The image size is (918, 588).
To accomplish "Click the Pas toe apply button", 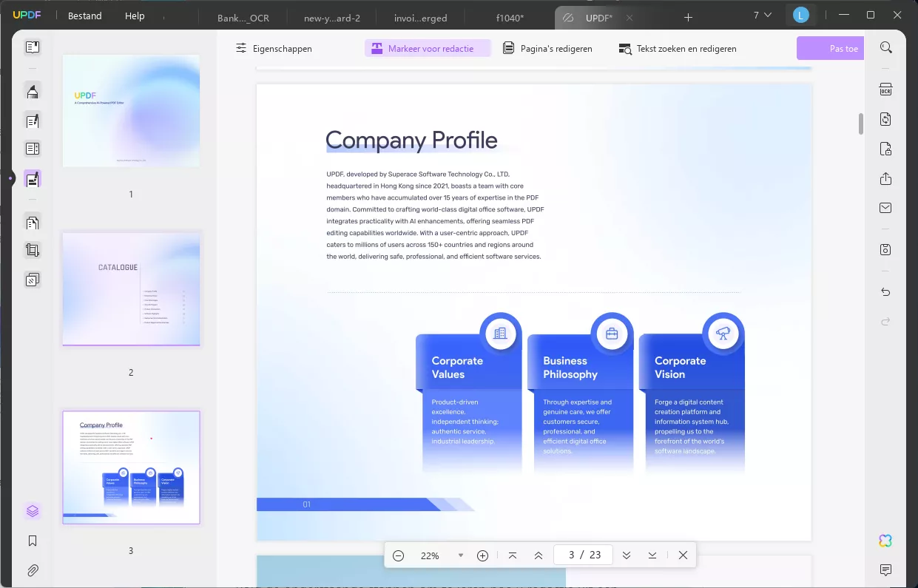I will point(831,48).
